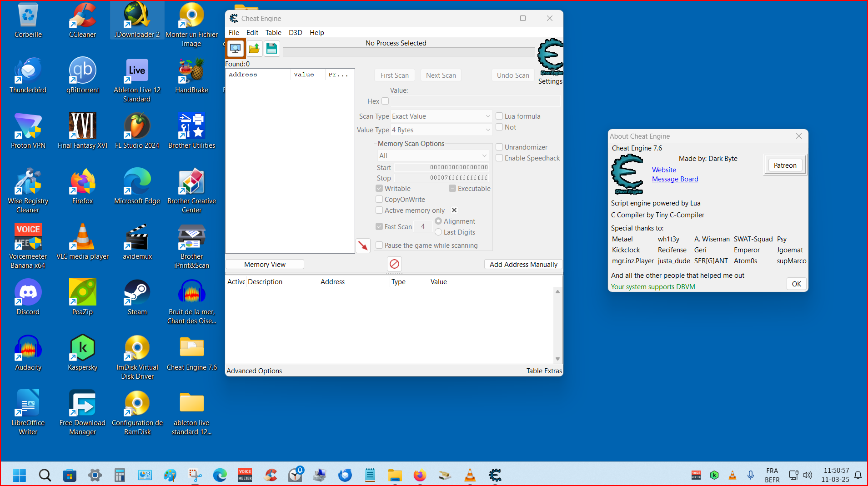Open the Value Type dropdown
The image size is (868, 486).
point(441,130)
